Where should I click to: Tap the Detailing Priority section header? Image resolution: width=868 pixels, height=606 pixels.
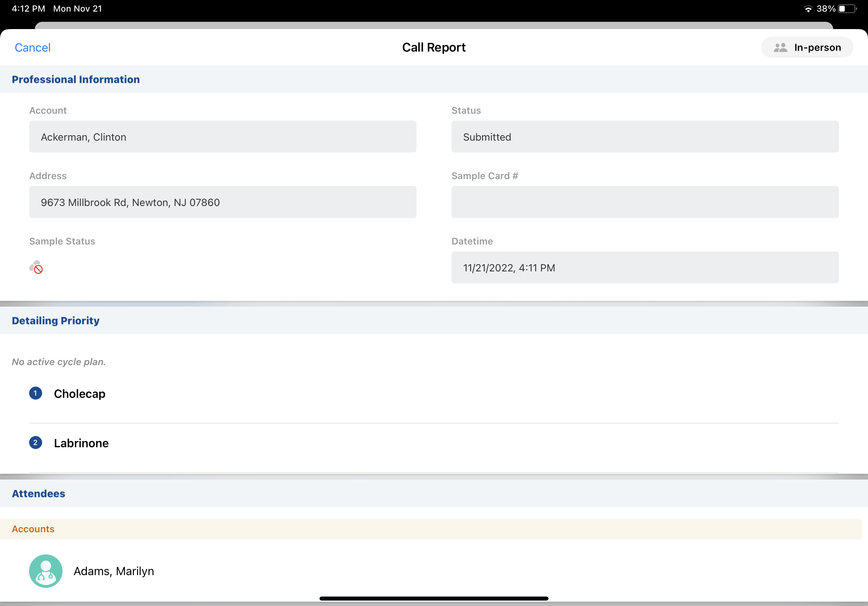click(56, 320)
